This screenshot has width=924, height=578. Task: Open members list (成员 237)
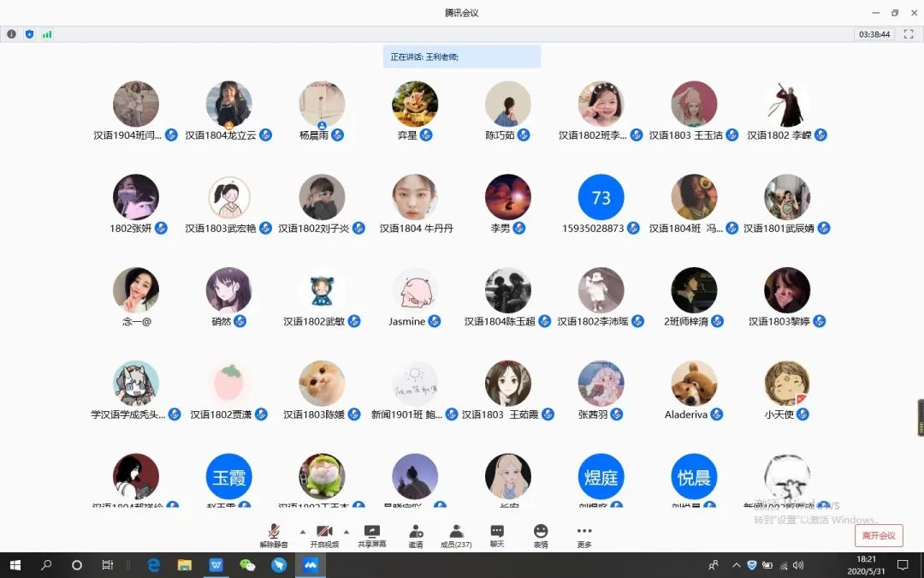click(456, 534)
